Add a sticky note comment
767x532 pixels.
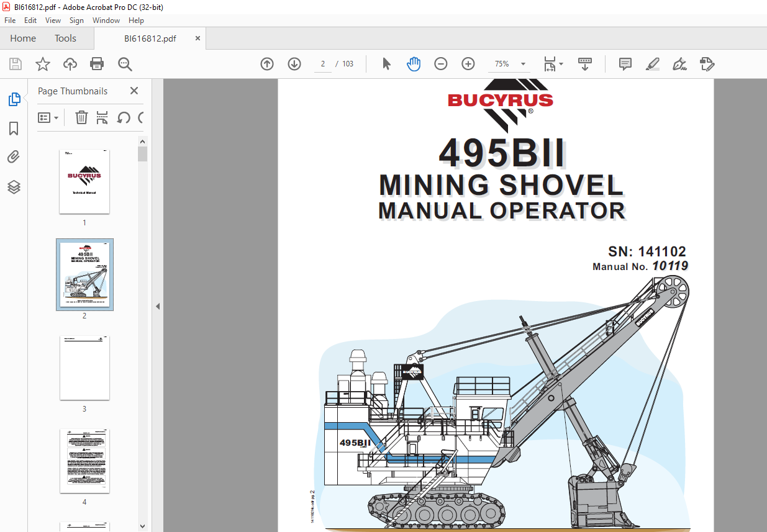pyautogui.click(x=625, y=64)
